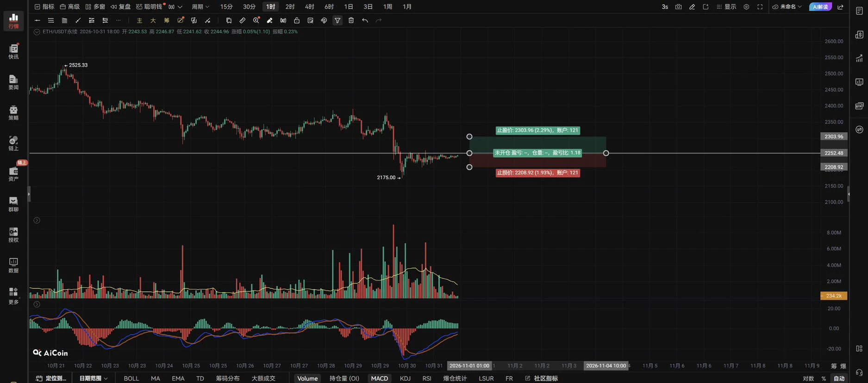Toggle the Volume indicator panel
This screenshot has height=383, width=868.
click(x=307, y=378)
